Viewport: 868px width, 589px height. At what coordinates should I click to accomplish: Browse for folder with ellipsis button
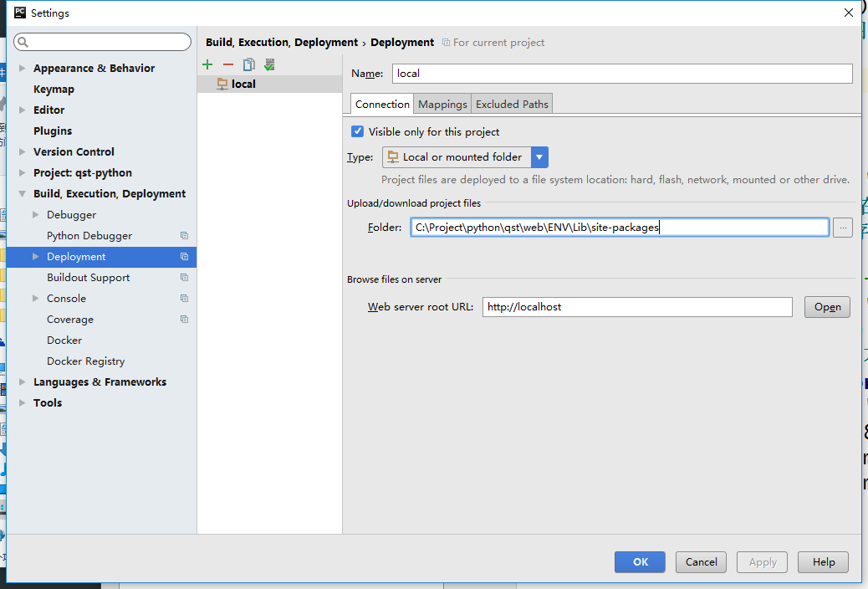tap(843, 228)
